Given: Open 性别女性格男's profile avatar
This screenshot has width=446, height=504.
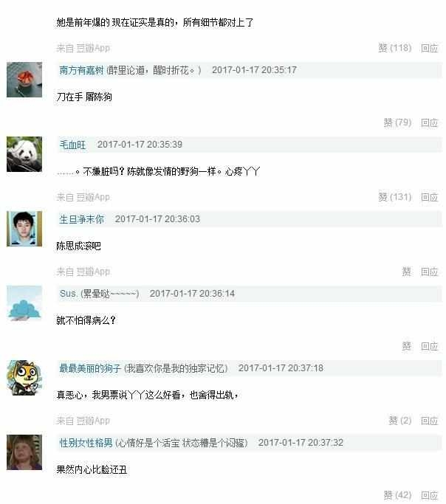Looking at the screenshot, I should (x=24, y=452).
